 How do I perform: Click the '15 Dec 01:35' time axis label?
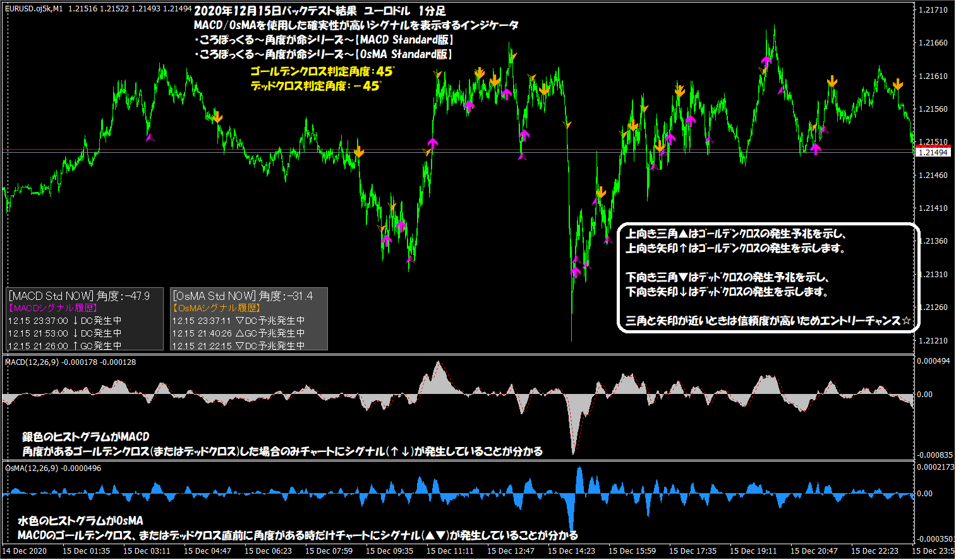pyautogui.click(x=86, y=551)
